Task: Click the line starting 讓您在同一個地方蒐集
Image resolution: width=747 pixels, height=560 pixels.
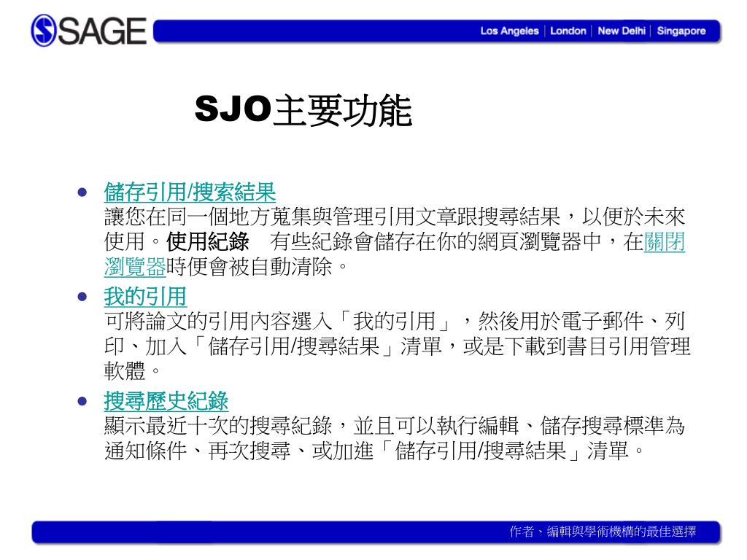Action: point(395,217)
